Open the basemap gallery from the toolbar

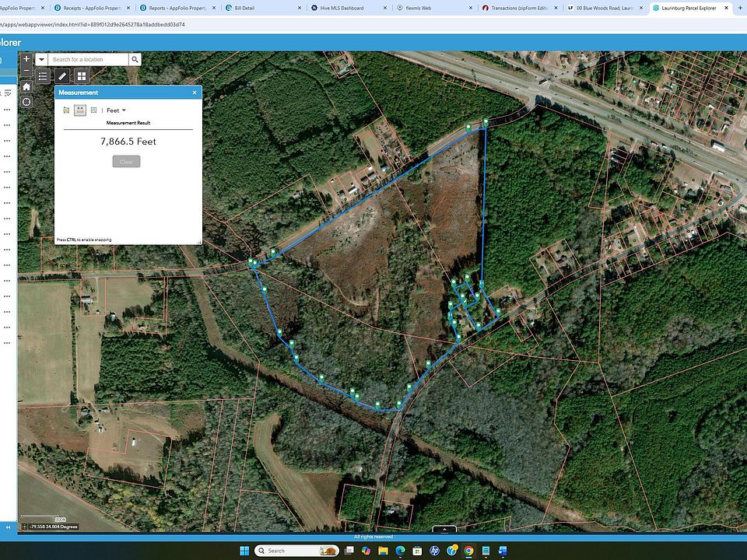[81, 76]
